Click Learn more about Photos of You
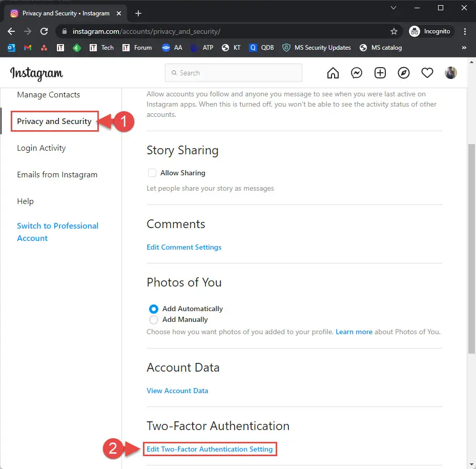Image resolution: width=476 pixels, height=469 pixels. tap(354, 332)
